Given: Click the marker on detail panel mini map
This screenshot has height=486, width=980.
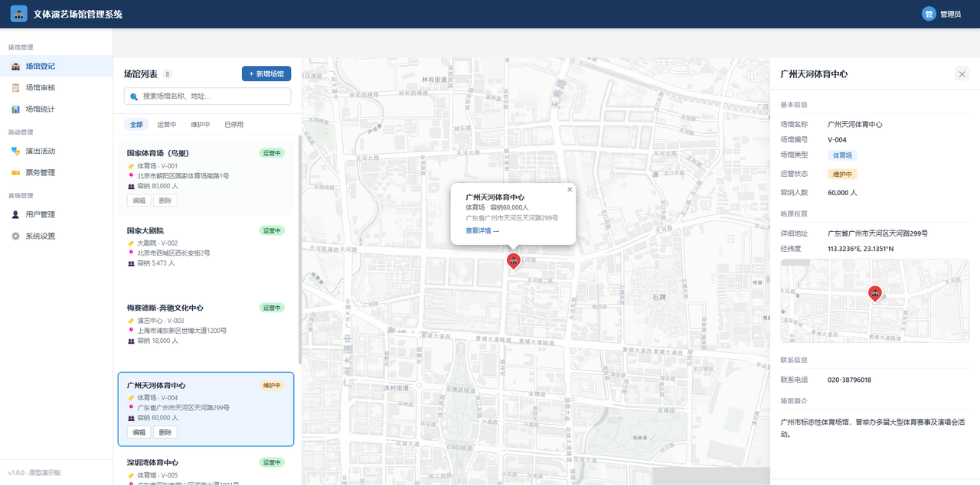Looking at the screenshot, I should [874, 293].
